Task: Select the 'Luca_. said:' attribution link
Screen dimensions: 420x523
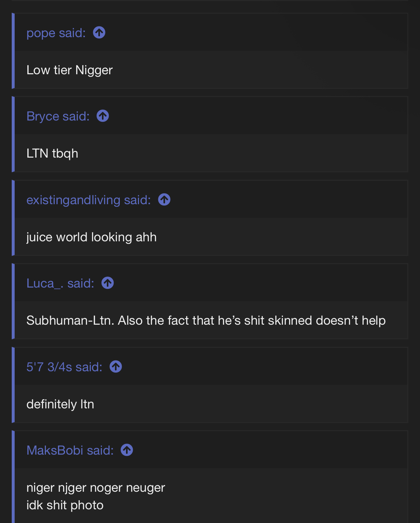Action: point(60,283)
